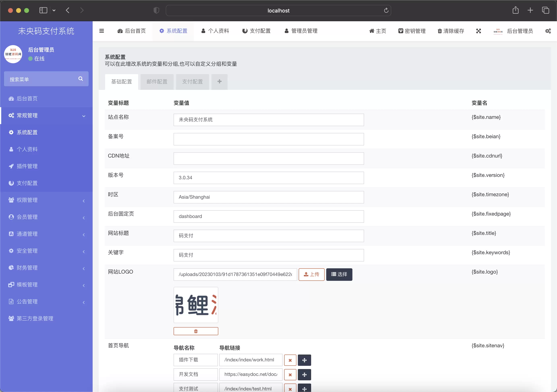Go back with the Safari back arrow
Viewport: 557px width, 392px height.
coord(68,10)
